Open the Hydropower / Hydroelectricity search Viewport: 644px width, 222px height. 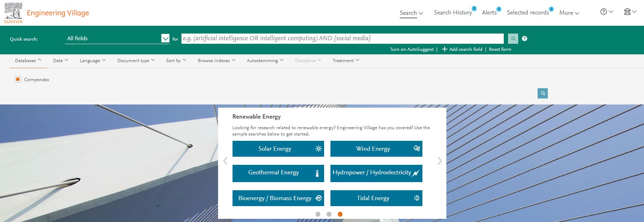pyautogui.click(x=376, y=173)
